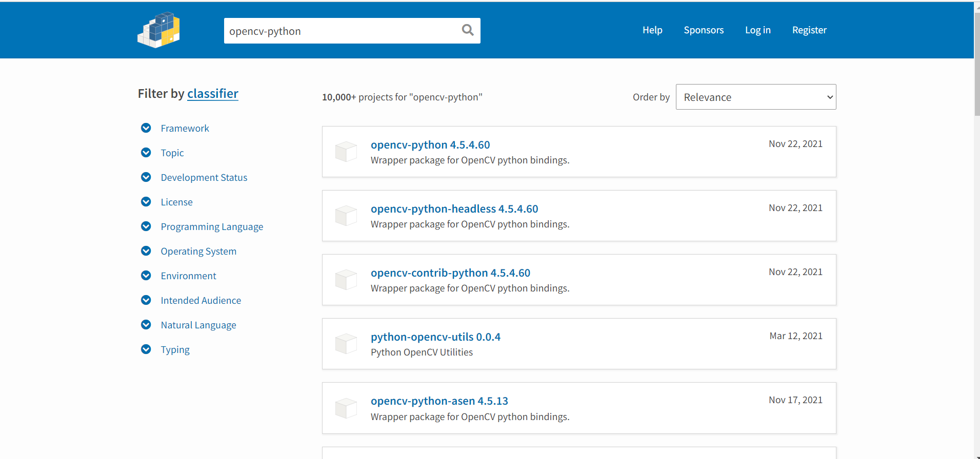Open the classifier link
The height and width of the screenshot is (459, 980).
click(x=213, y=93)
